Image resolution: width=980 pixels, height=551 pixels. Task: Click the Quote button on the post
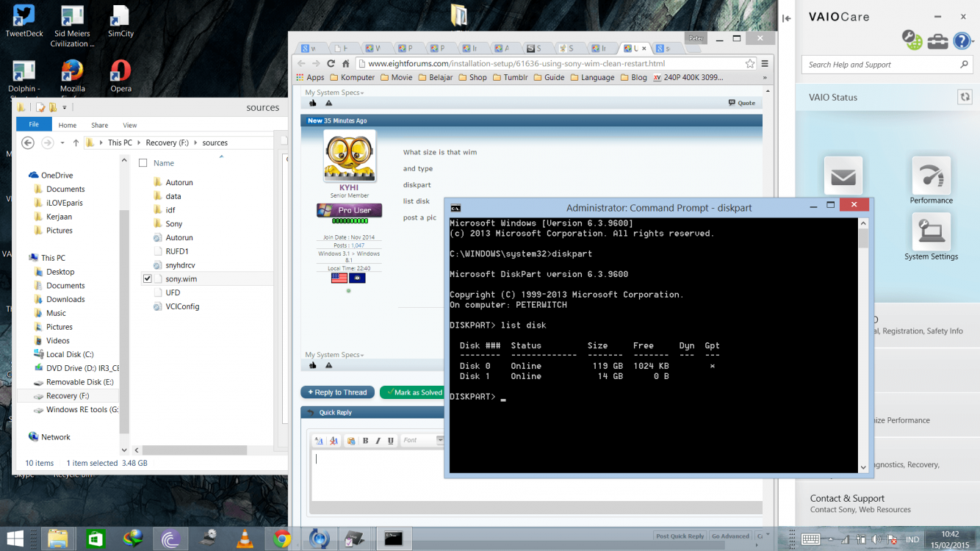pyautogui.click(x=742, y=103)
